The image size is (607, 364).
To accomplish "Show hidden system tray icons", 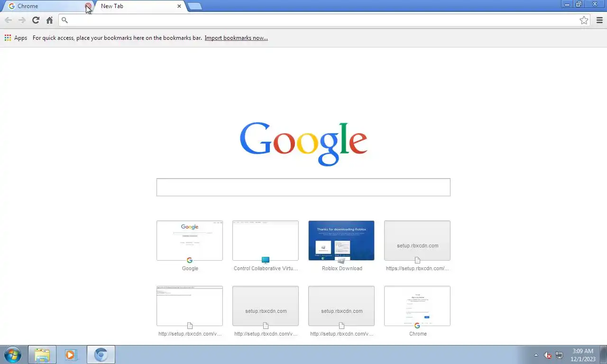I will pos(536,355).
